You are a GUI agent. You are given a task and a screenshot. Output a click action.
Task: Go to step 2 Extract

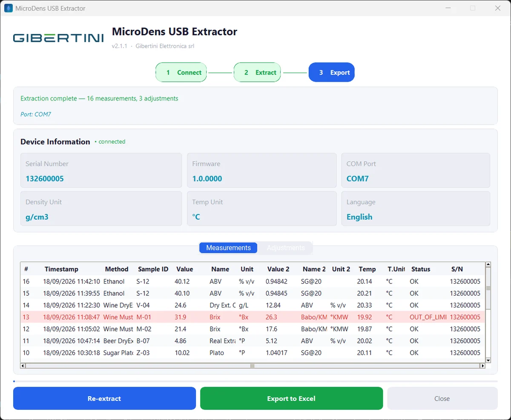pyautogui.click(x=257, y=72)
